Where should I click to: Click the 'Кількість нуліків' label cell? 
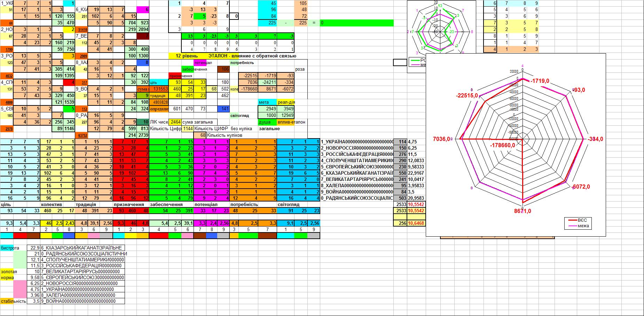point(225,135)
